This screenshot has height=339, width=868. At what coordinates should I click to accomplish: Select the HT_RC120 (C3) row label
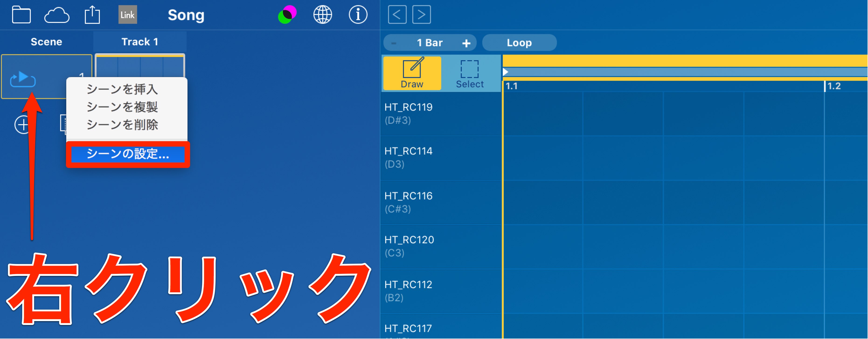(x=441, y=247)
